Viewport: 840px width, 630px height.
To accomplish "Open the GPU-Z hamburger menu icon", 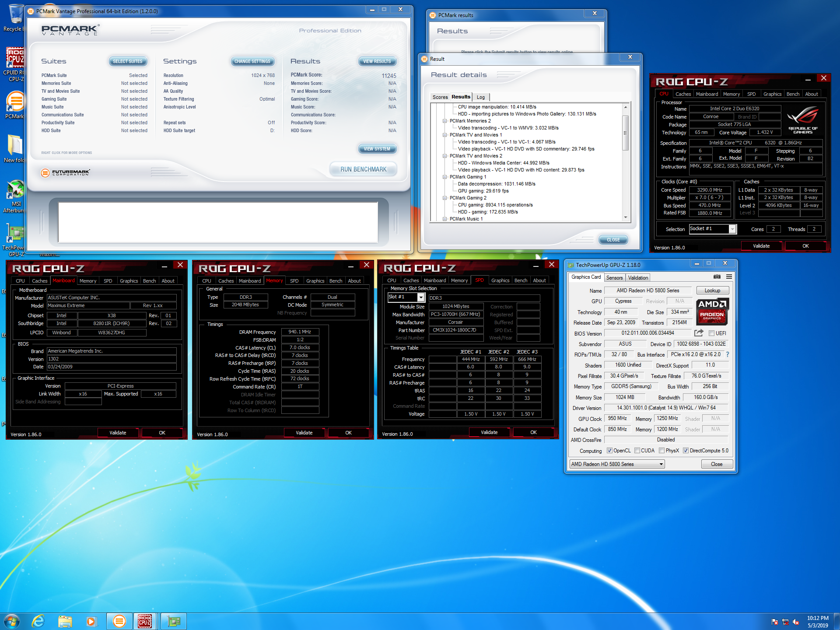I will [729, 276].
